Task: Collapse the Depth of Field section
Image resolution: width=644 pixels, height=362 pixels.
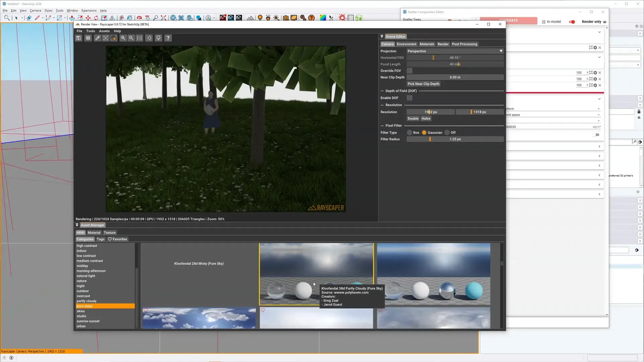Action: [x=382, y=91]
